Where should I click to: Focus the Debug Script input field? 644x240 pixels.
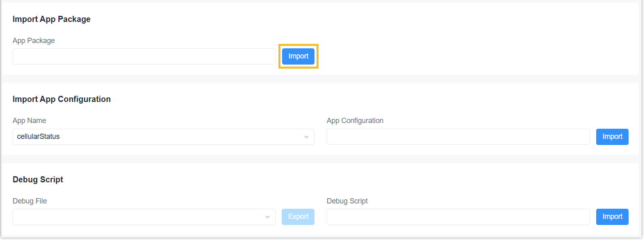458,217
